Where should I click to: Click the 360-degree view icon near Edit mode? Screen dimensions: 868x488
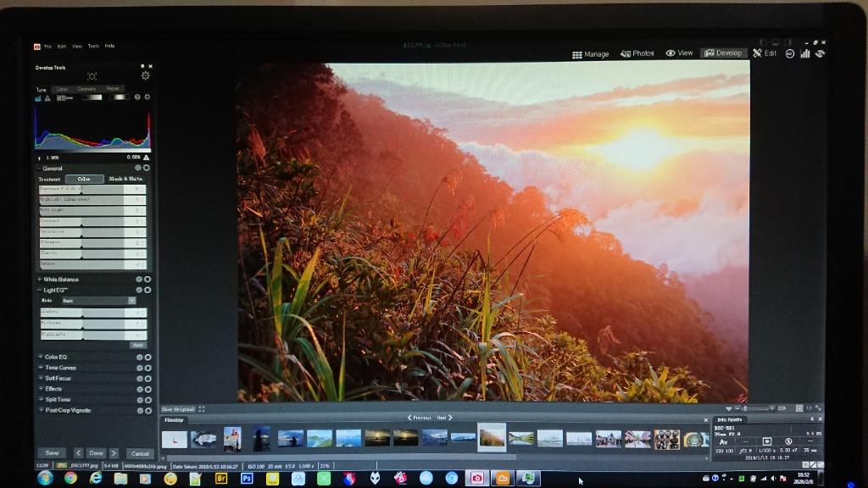tap(790, 53)
